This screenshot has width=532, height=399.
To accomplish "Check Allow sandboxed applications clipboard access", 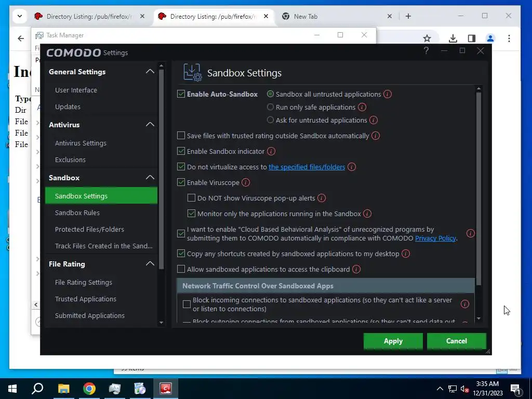I will click(x=181, y=269).
